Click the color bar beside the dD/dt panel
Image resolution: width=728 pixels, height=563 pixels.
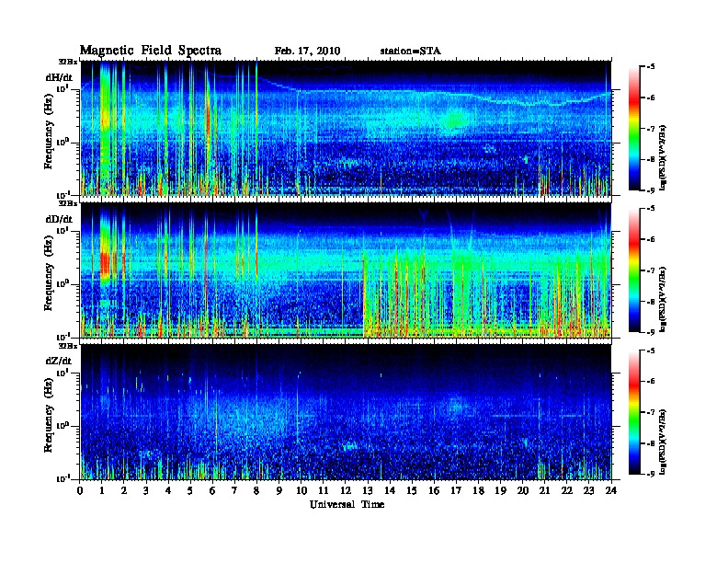click(633, 270)
